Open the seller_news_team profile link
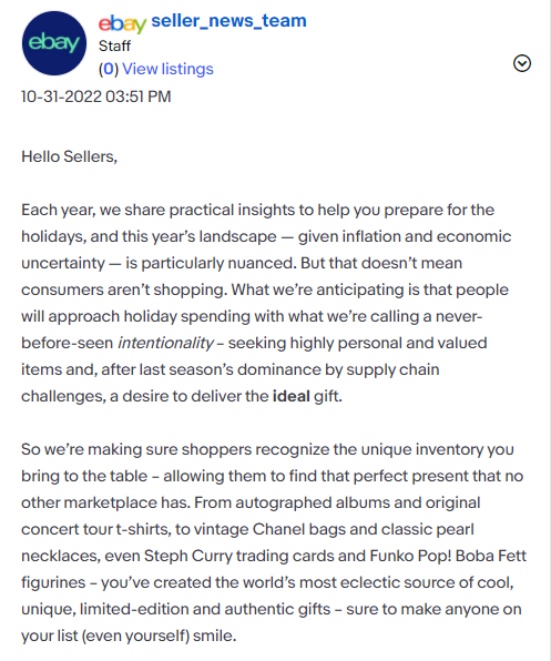This screenshot has height=661, width=551. (x=229, y=21)
